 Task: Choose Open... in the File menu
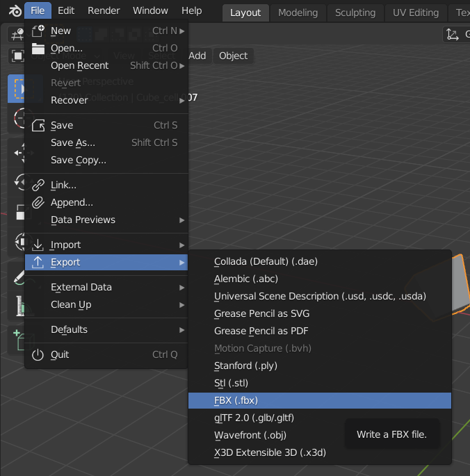tap(106, 48)
